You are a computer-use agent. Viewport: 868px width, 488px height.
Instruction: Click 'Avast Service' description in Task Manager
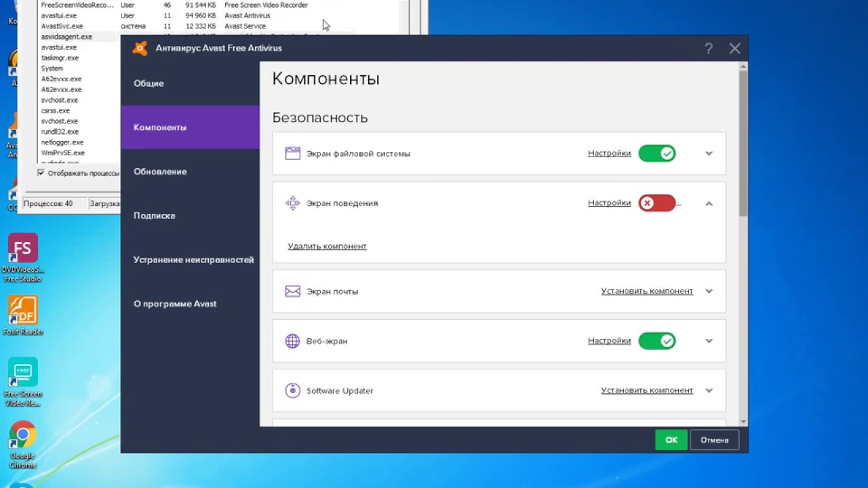245,26
